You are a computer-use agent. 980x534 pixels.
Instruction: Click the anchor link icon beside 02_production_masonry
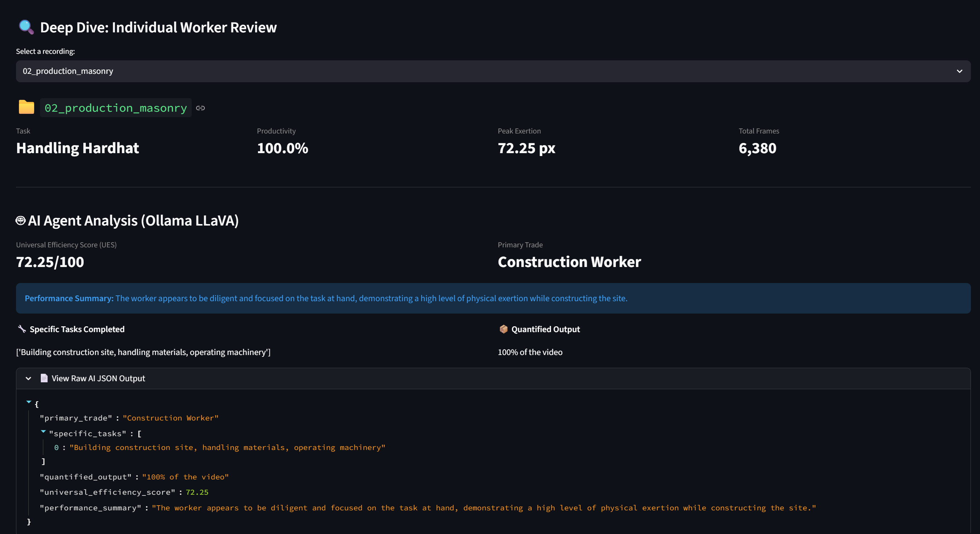[200, 108]
